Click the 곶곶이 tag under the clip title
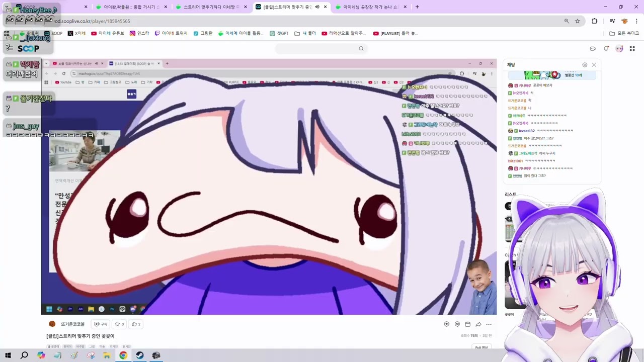Screen dimensions: 644x362 coord(53,346)
